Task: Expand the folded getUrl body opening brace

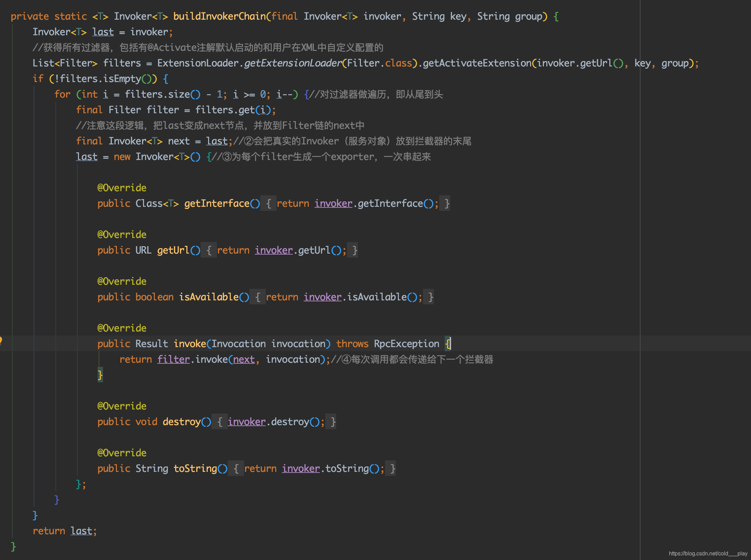Action: 209,250
